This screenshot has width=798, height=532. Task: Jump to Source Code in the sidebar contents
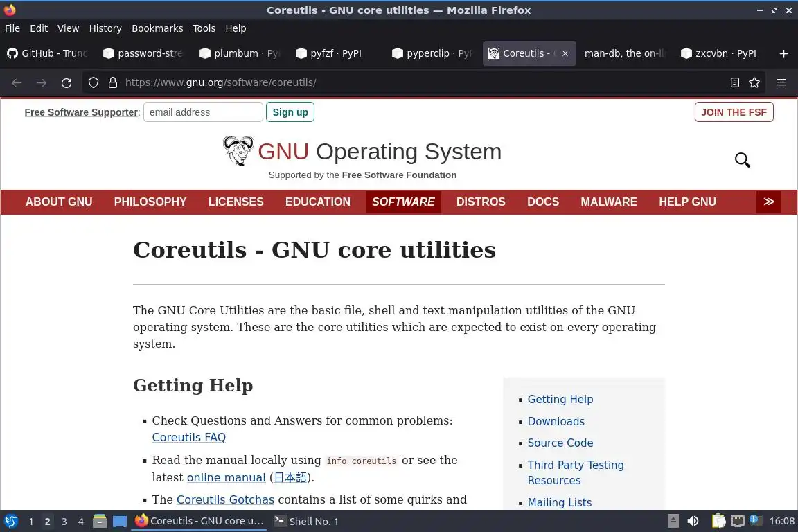tap(560, 443)
